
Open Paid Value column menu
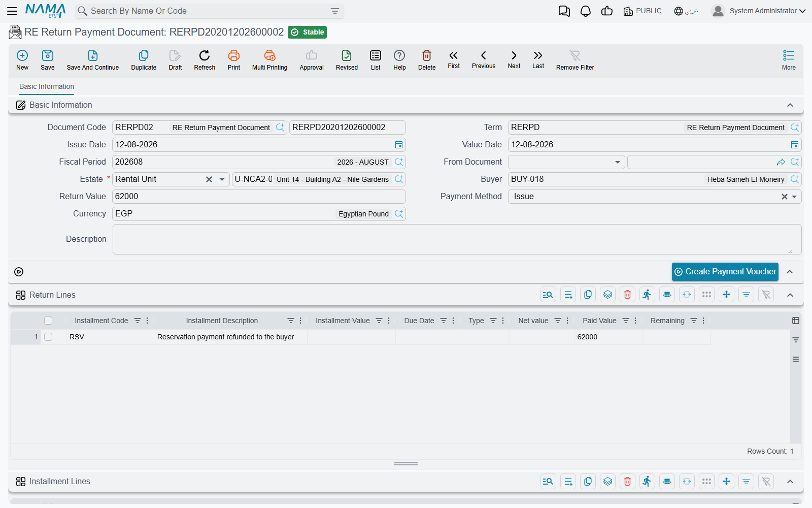[x=635, y=321]
